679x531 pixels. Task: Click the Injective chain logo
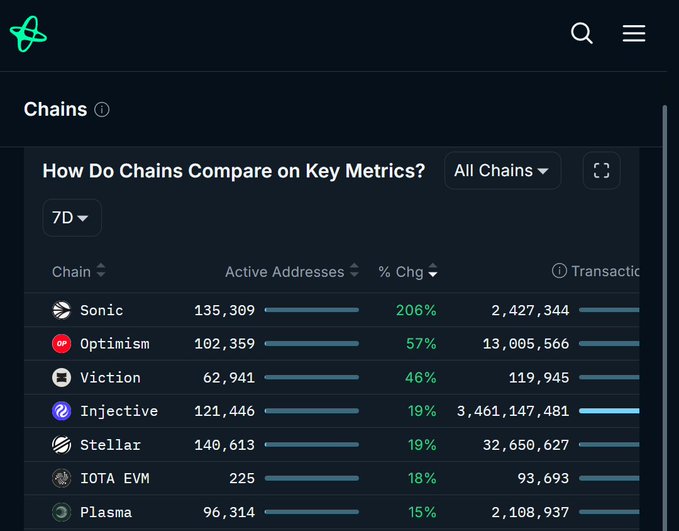[61, 411]
